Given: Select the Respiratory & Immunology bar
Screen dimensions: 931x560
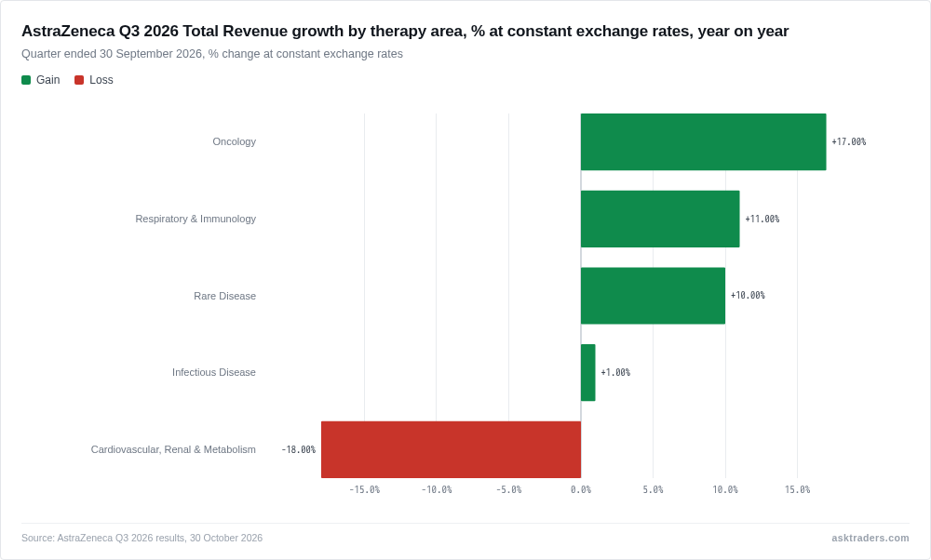Looking at the screenshot, I should [660, 219].
